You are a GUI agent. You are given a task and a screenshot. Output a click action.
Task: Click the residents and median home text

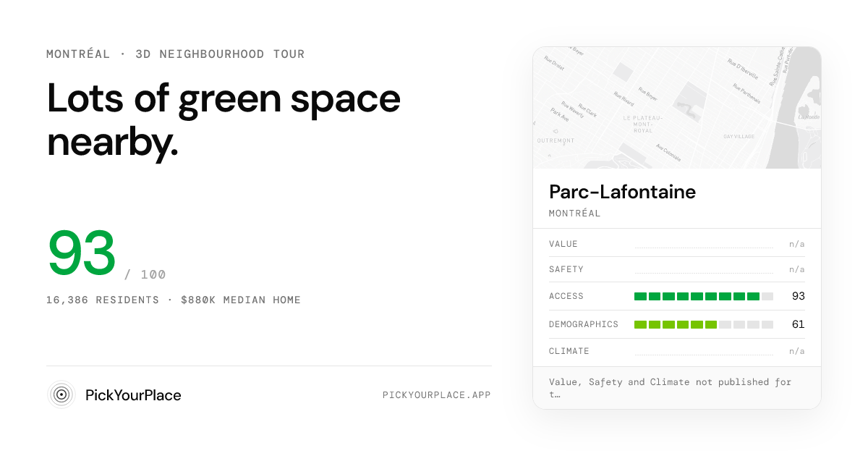pyautogui.click(x=174, y=300)
